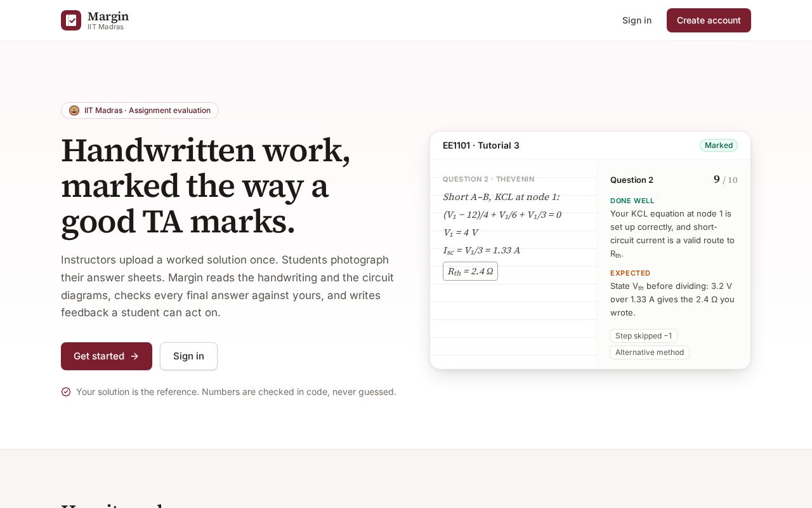The height and width of the screenshot is (508, 812).
Task: Click the Create account button
Action: pos(709,20)
